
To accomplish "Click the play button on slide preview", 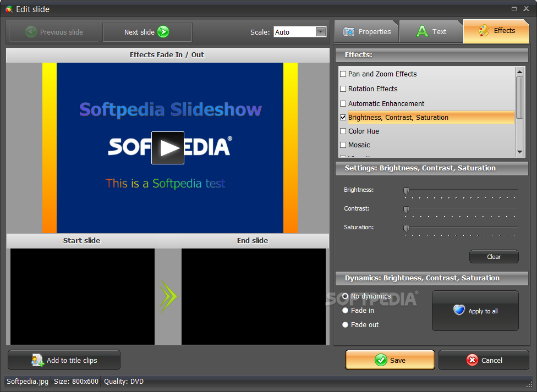I will [x=168, y=147].
